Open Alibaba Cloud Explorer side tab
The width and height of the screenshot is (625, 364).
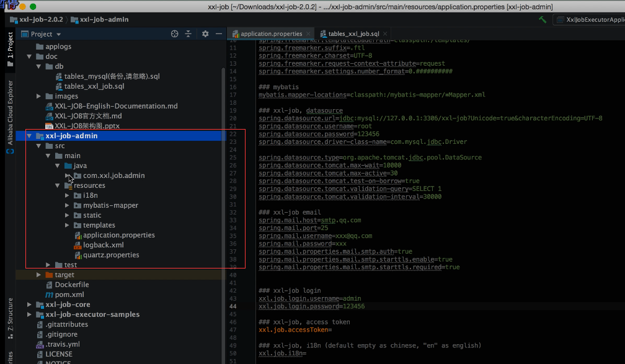click(11, 117)
